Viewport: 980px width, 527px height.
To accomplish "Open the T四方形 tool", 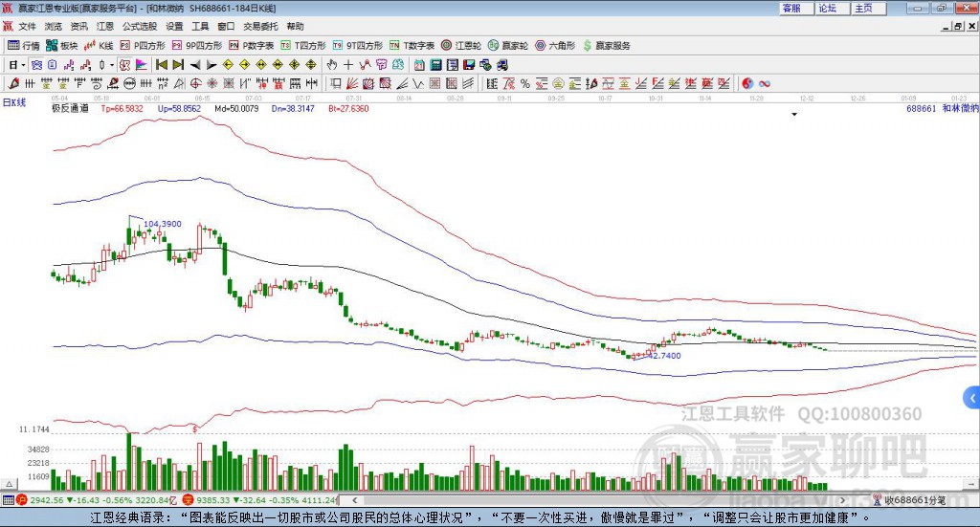I will point(303,46).
